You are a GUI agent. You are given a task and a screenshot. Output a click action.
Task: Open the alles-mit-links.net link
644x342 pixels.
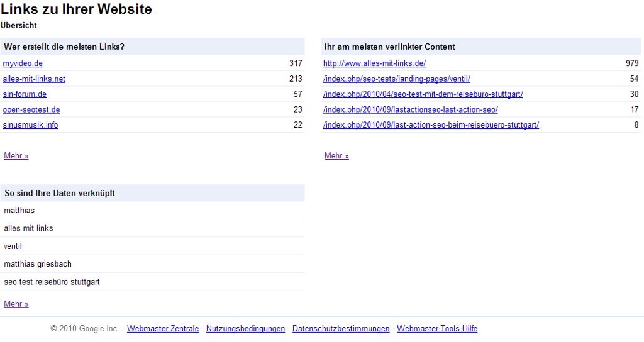click(x=34, y=79)
